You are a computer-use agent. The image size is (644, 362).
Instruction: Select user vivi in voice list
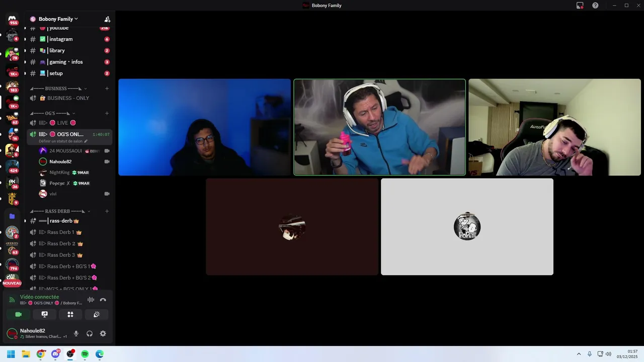74,194
